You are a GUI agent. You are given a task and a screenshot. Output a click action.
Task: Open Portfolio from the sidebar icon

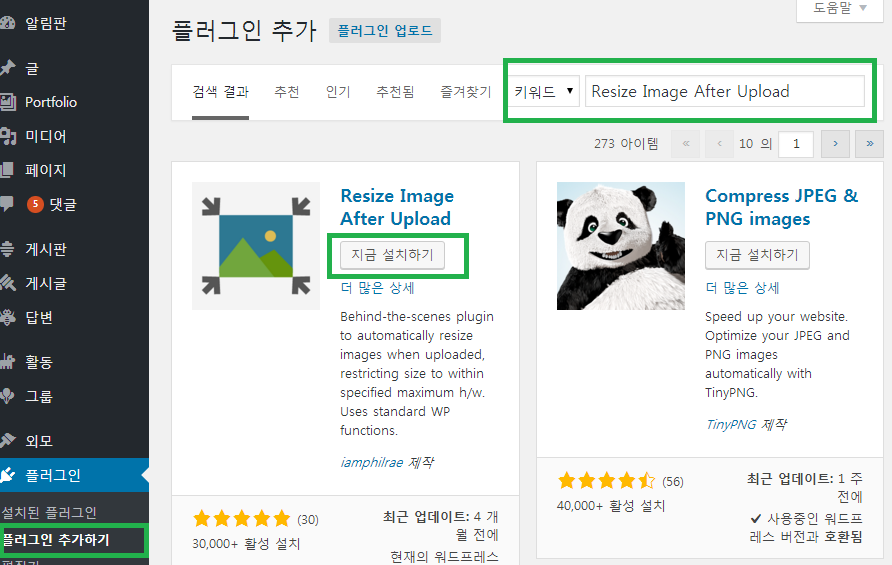click(8, 102)
